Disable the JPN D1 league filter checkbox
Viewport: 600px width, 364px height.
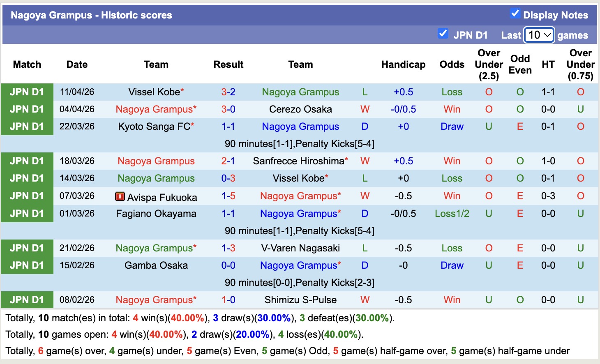click(443, 34)
